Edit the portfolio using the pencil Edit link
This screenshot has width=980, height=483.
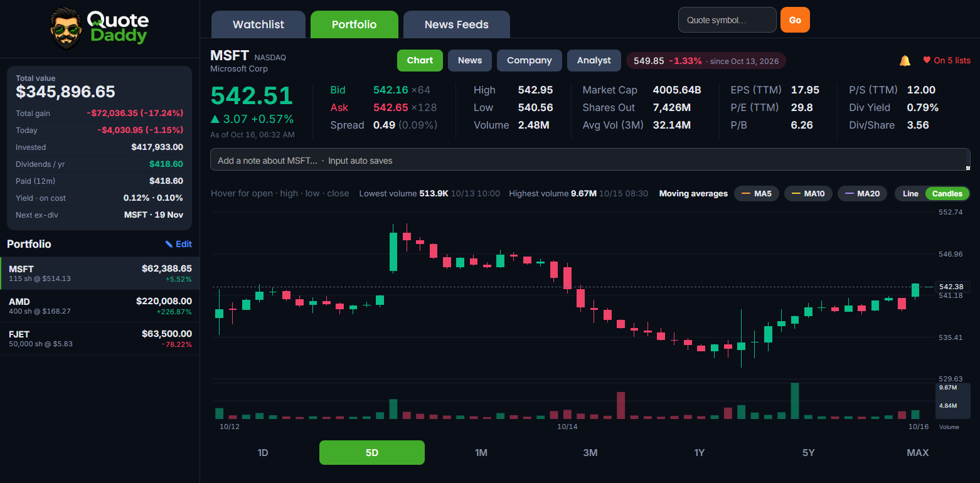click(x=178, y=244)
